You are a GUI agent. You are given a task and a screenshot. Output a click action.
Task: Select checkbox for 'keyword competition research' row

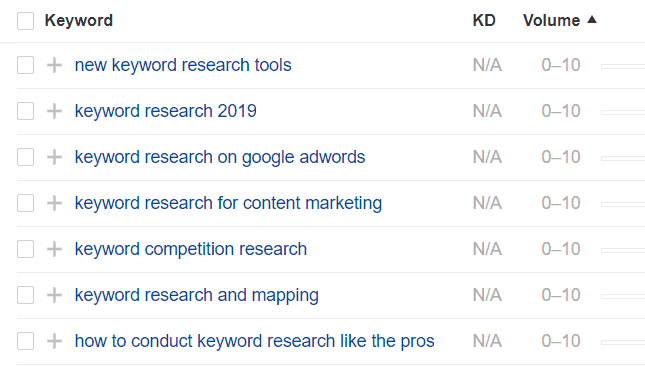coord(26,249)
